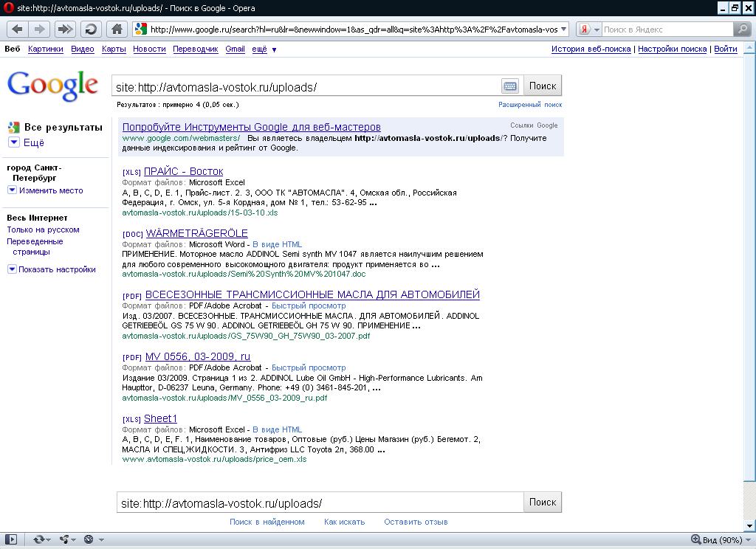Click the bottom Поиск button
The image size is (756, 549).
click(543, 503)
